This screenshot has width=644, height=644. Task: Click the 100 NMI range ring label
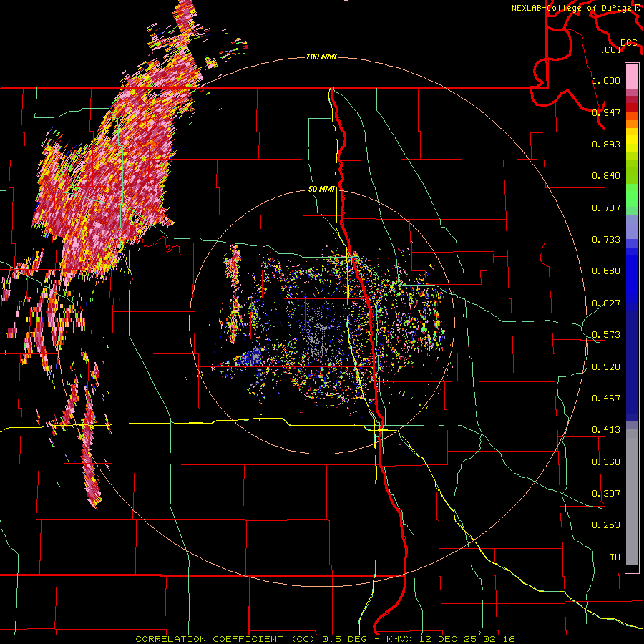coord(321,57)
